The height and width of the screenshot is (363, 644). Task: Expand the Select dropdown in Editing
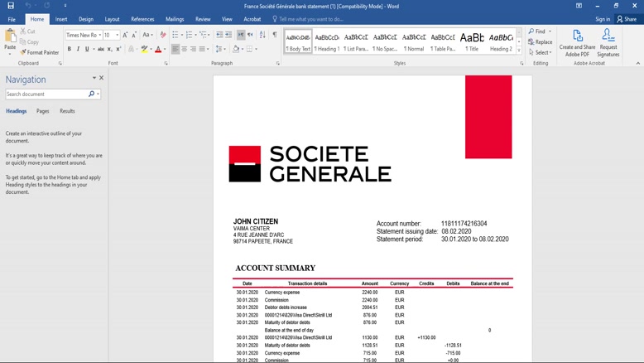pyautogui.click(x=540, y=52)
